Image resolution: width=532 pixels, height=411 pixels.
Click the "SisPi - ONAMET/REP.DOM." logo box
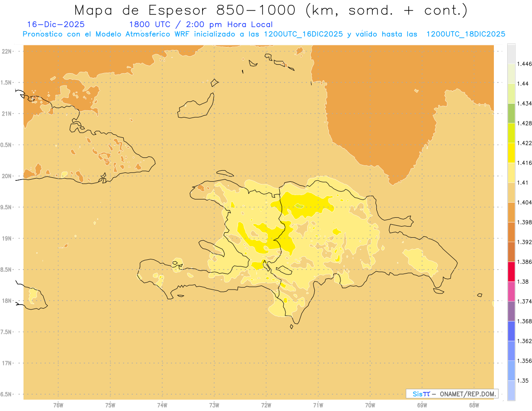(452, 394)
